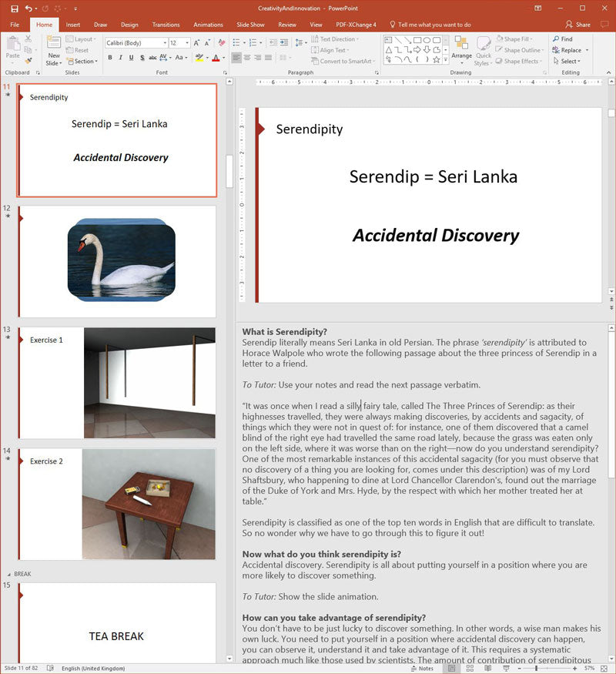Select the Oval shape in Drawing gallery
Viewport: 616px width, 674px height.
(427, 40)
